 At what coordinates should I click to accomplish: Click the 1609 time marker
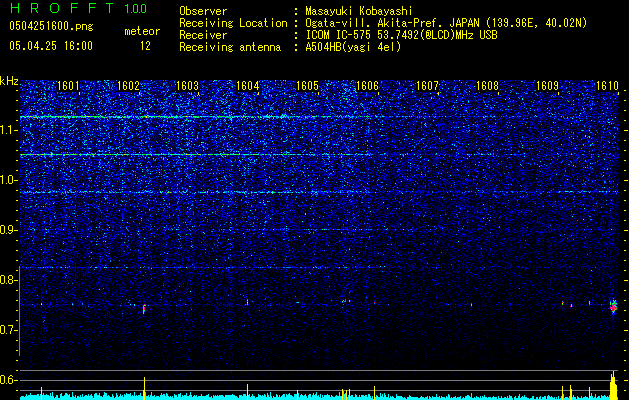coord(548,86)
